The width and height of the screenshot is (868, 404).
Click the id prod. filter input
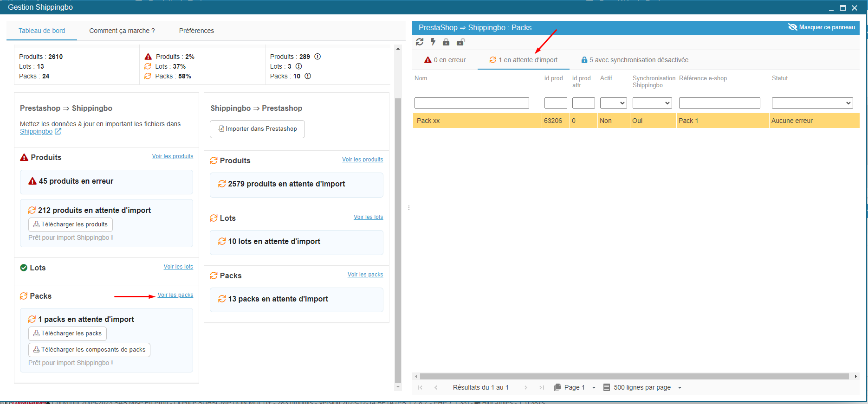(x=556, y=103)
